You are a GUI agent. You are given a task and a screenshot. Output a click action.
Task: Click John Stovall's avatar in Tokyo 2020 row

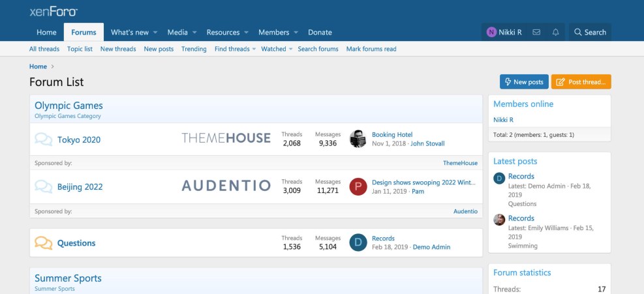(x=358, y=139)
